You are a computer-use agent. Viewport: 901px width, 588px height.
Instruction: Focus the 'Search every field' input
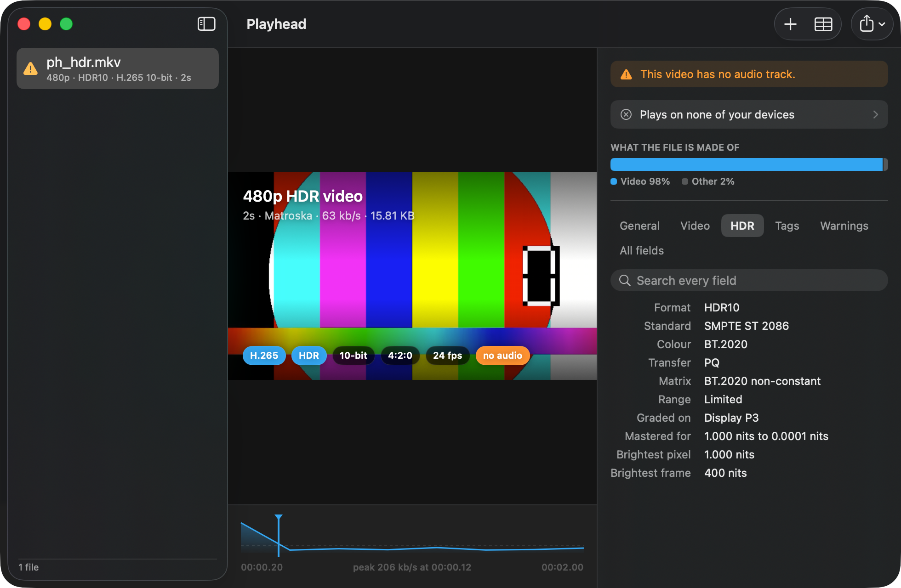pos(749,280)
